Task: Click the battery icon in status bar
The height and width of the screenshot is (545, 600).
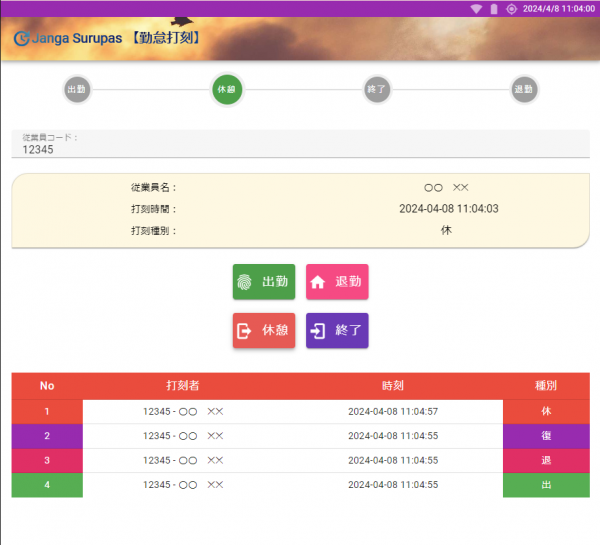Action: pos(493,8)
